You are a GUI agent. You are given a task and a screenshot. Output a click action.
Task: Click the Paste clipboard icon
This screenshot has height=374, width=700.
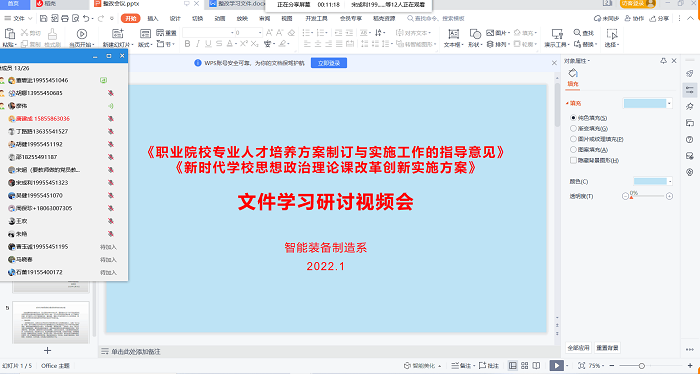click(x=9, y=34)
